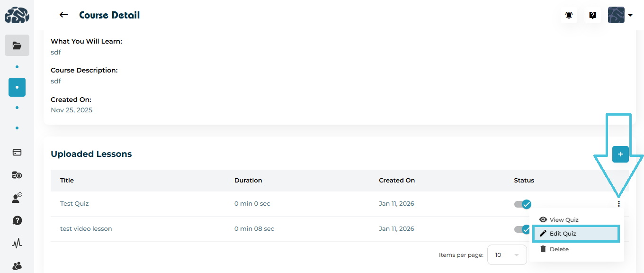The height and width of the screenshot is (273, 644).
Task: Open the Items per page dropdown
Action: click(x=507, y=255)
